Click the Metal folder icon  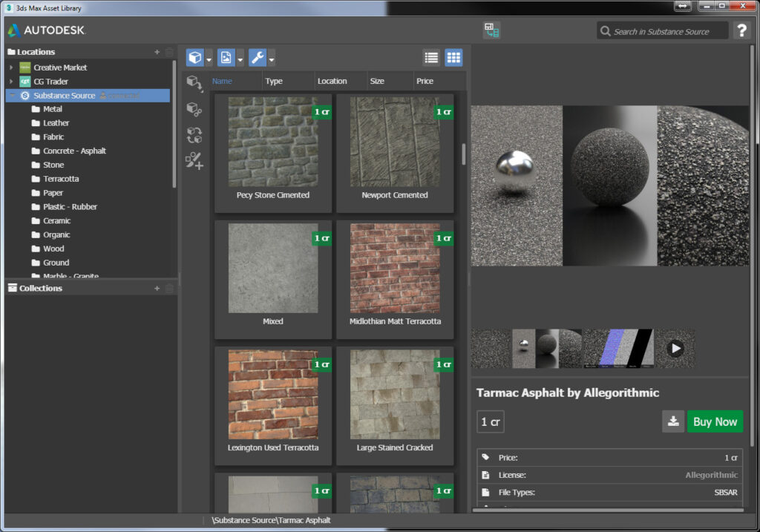pos(36,109)
